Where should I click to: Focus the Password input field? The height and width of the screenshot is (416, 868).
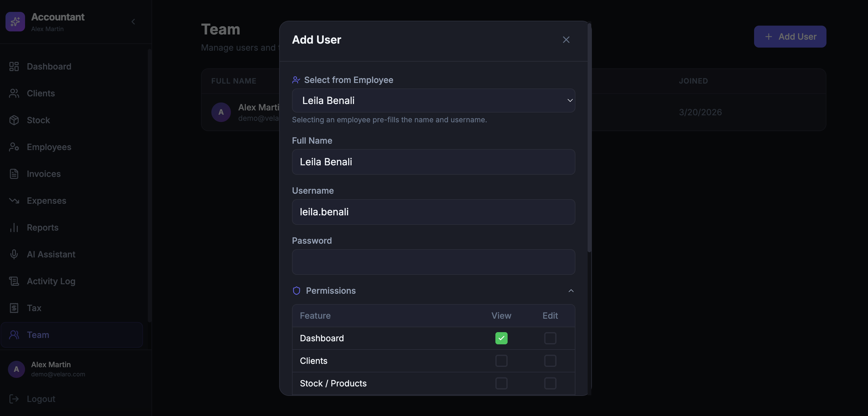[433, 262]
